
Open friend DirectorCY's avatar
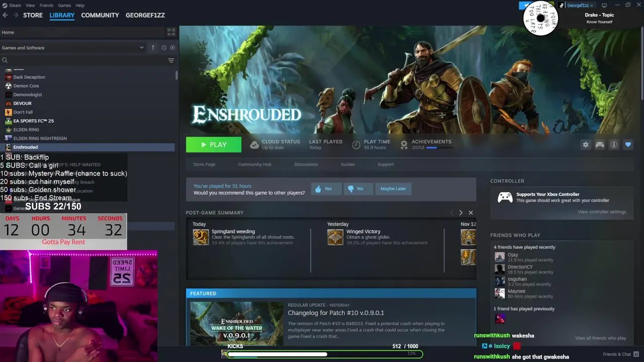point(500,269)
